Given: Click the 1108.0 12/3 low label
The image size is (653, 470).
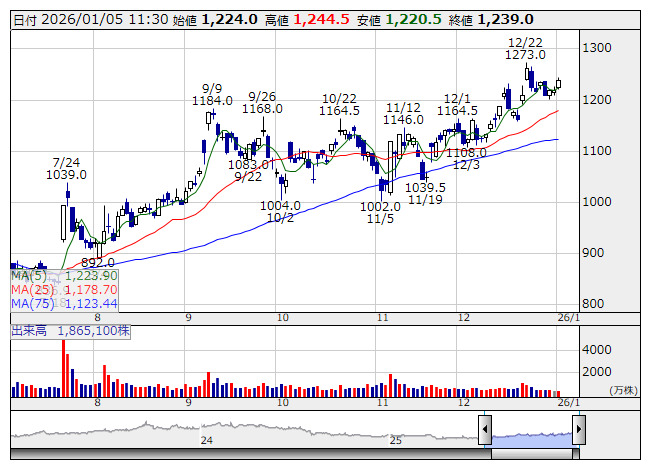Looking at the screenshot, I should 466,159.
